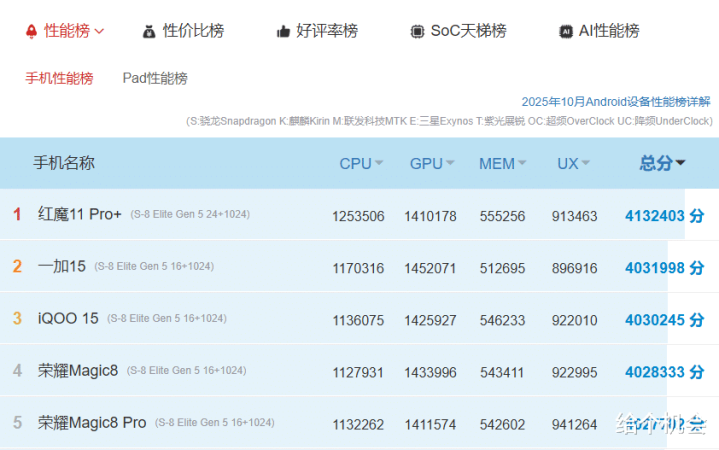Open the 一加15 device entry
Screen dimensions: 719x450
pos(62,266)
